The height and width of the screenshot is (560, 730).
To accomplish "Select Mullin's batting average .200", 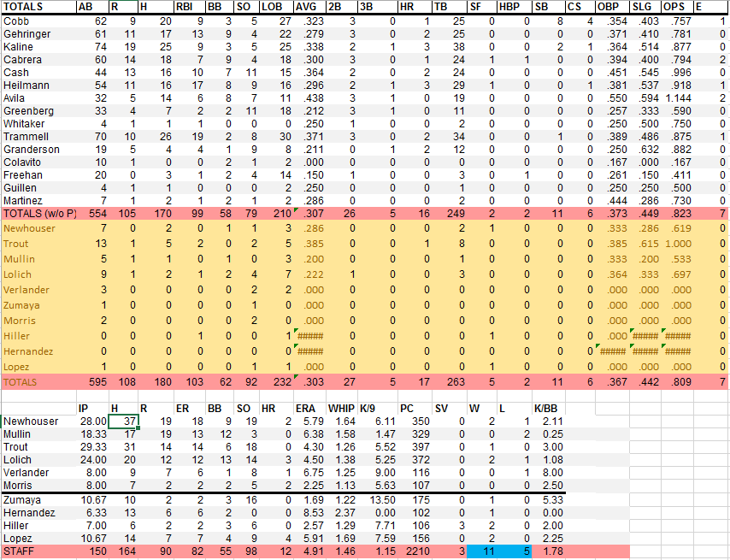I will (x=313, y=259).
